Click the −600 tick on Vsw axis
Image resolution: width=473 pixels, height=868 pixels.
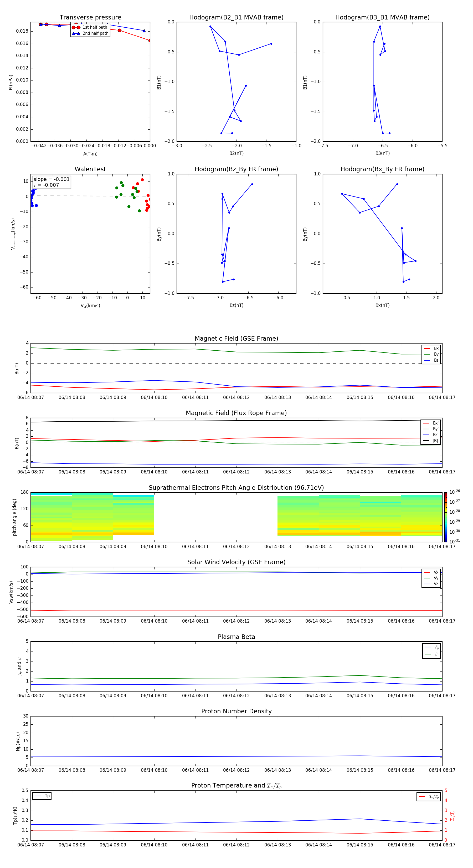click(22, 617)
